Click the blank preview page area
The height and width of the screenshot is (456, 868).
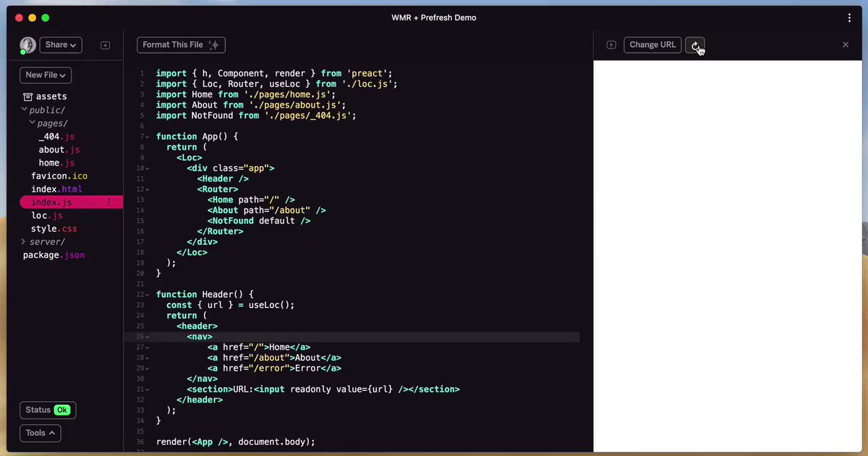click(x=728, y=256)
